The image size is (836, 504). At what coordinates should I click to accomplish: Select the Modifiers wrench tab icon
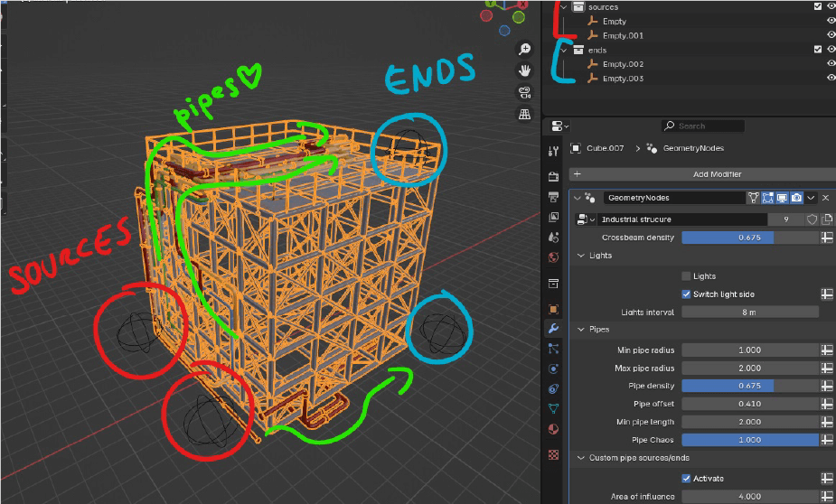553,329
